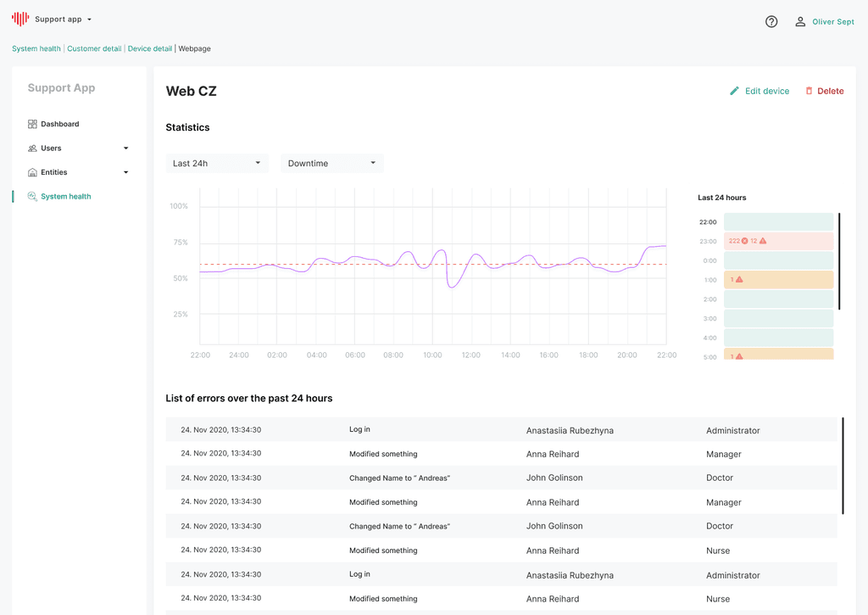Click the first Nurse role cell
The height and width of the screenshot is (615, 868).
pos(718,551)
